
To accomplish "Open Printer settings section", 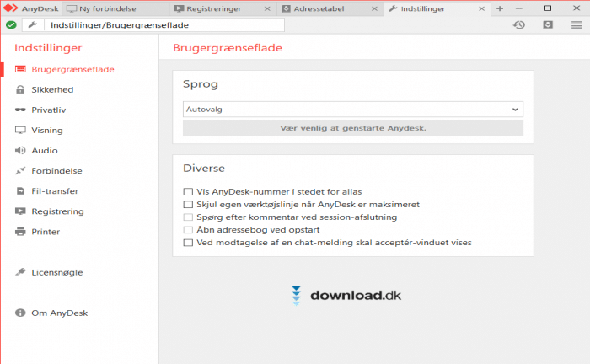I will click(x=46, y=232).
